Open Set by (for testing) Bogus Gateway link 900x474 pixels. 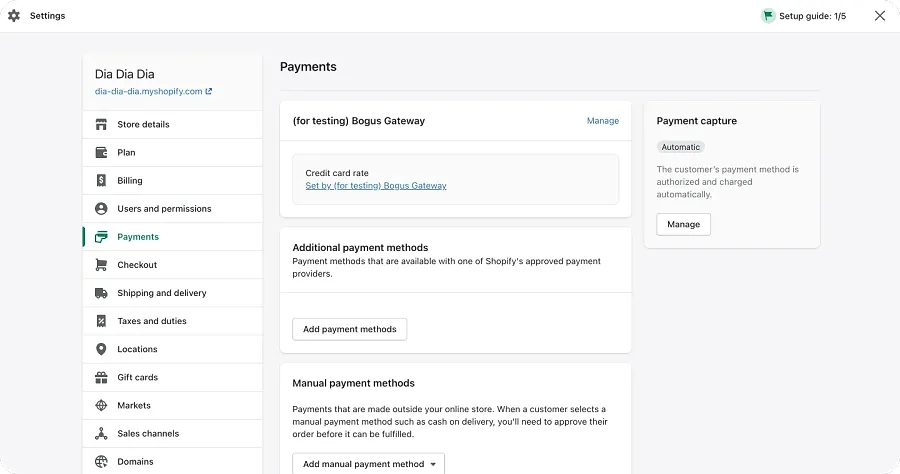coord(376,185)
